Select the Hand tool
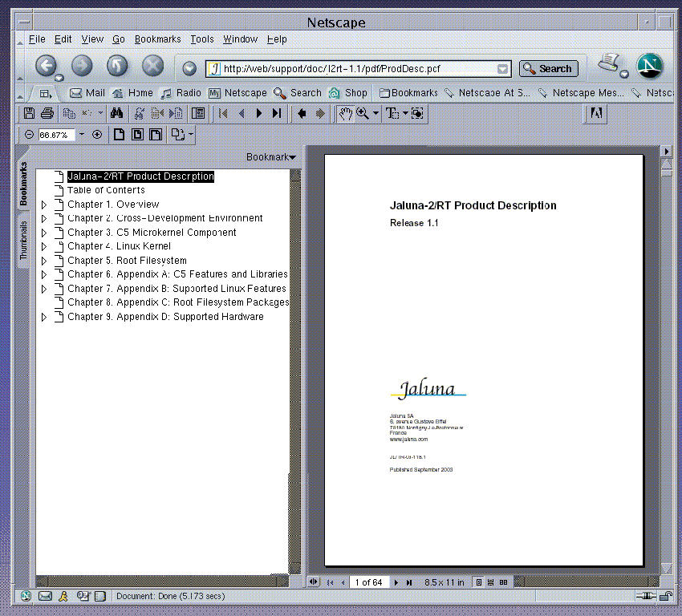 (x=345, y=113)
